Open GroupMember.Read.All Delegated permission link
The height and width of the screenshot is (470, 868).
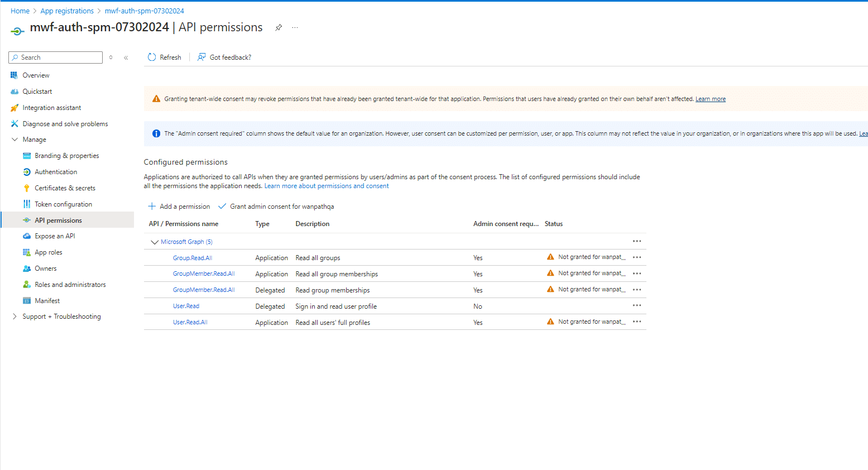(x=204, y=290)
